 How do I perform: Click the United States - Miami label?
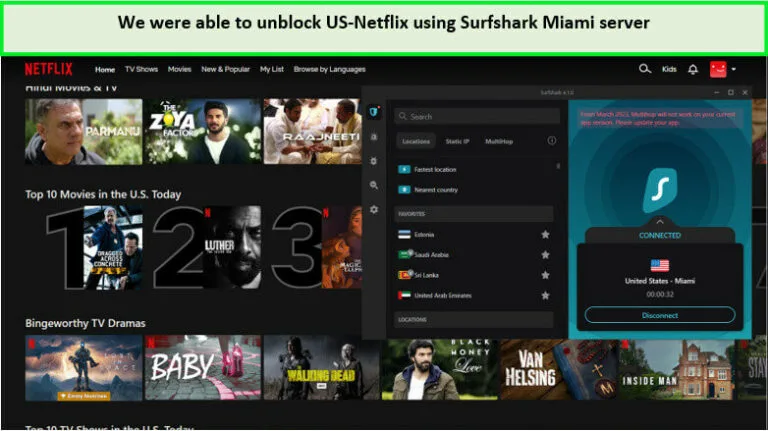coord(660,281)
